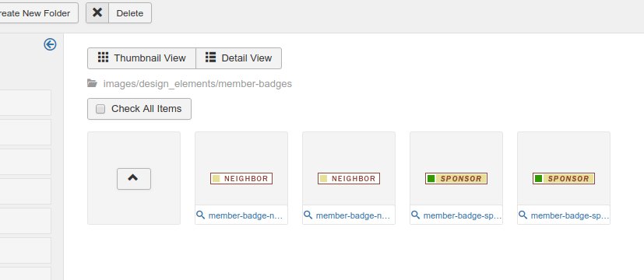Click the Create New Folder button
Viewport: 644px width, 280px height.
tap(39, 13)
